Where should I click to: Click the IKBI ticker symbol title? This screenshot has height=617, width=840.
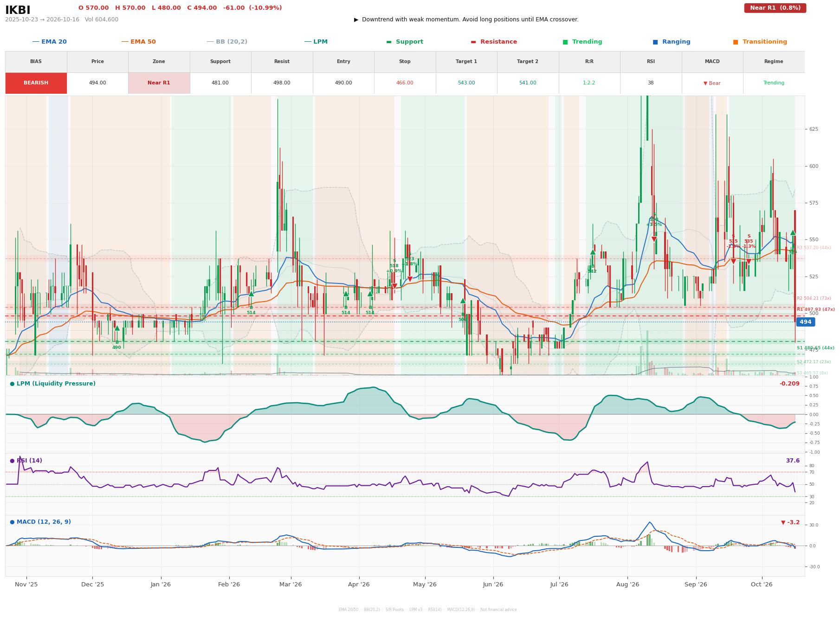pos(18,10)
